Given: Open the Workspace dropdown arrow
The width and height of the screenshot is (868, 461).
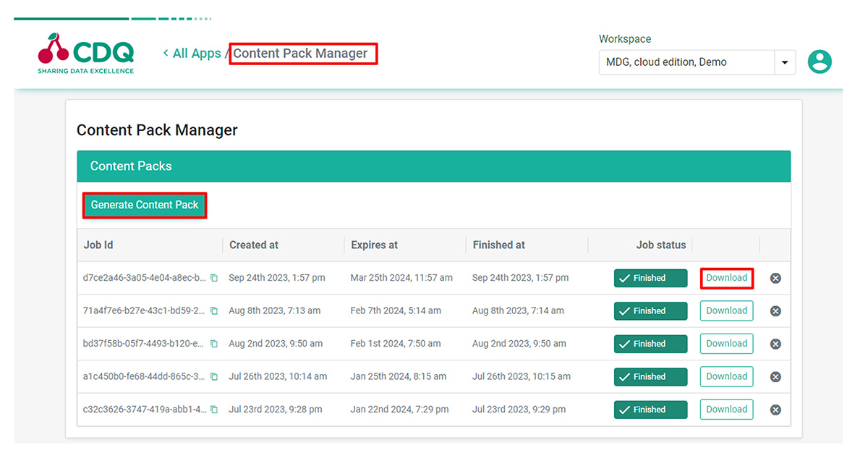Looking at the screenshot, I should [x=785, y=62].
